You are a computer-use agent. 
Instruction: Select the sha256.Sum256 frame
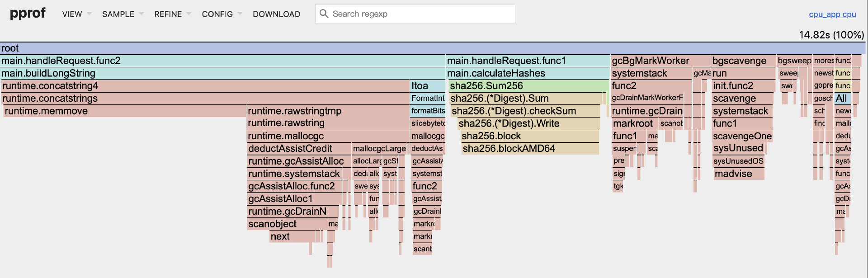tap(528, 86)
